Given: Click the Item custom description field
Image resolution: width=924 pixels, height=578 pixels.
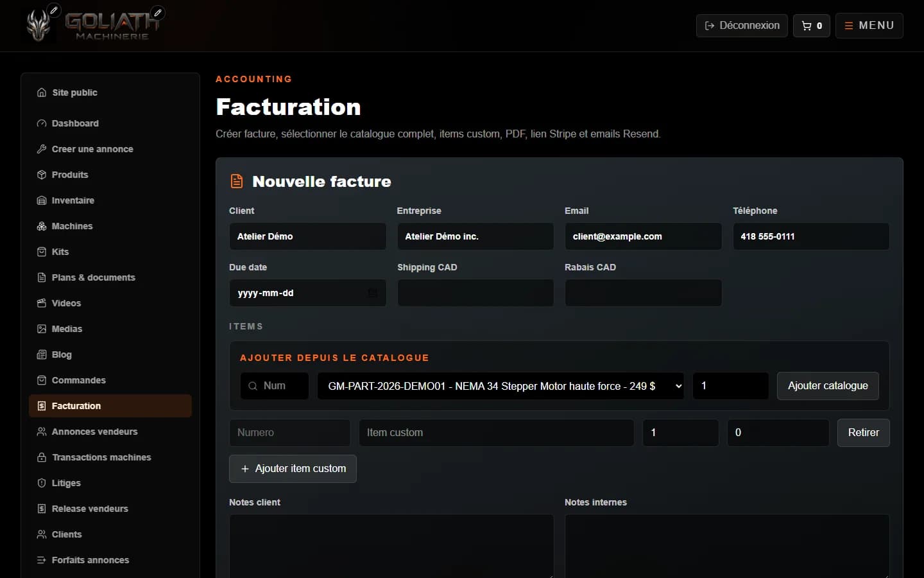Looking at the screenshot, I should pos(496,433).
